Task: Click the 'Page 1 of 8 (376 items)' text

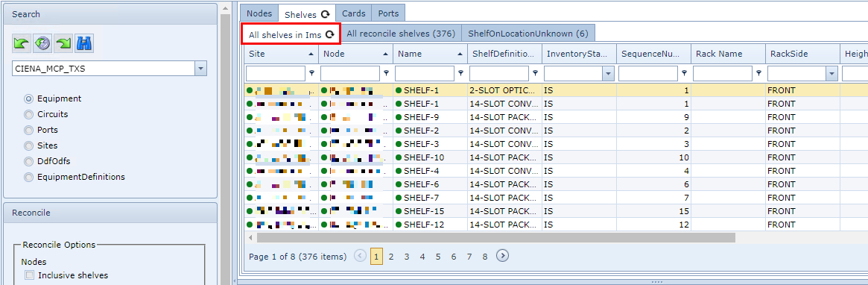Action: (x=298, y=256)
